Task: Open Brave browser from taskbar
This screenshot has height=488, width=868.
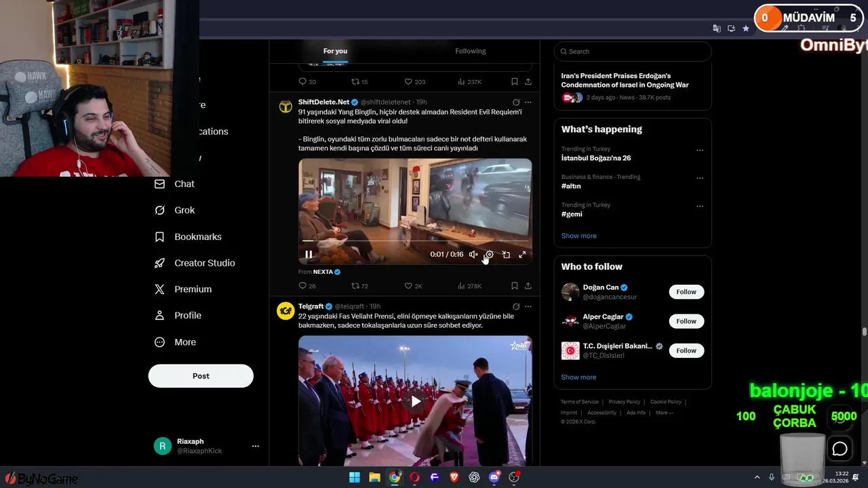Action: click(454, 477)
